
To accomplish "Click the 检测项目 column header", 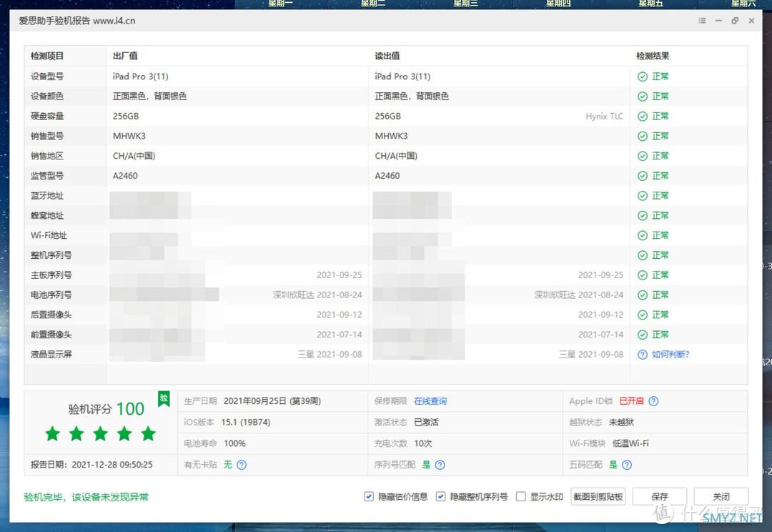I will 47,56.
